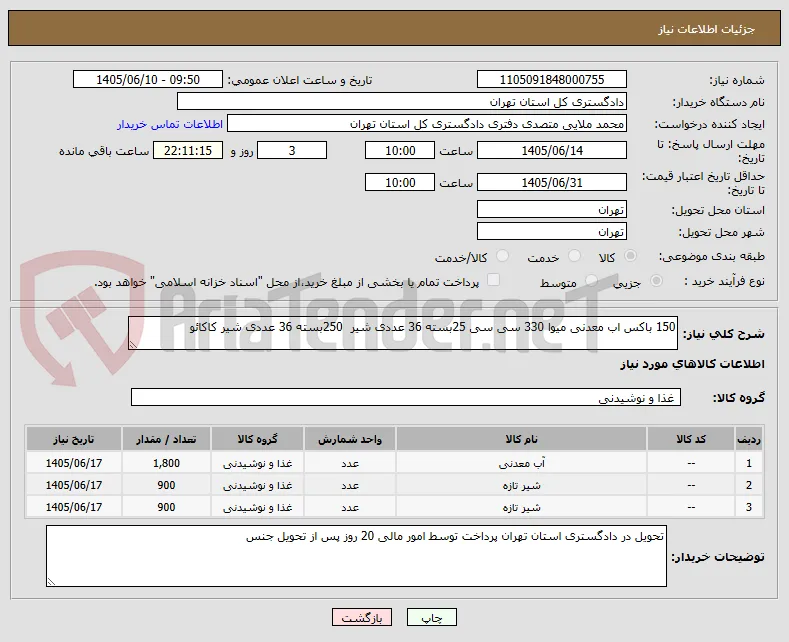Click the بازگشت (back) button
This screenshot has width=789, height=642.
[x=362, y=617]
